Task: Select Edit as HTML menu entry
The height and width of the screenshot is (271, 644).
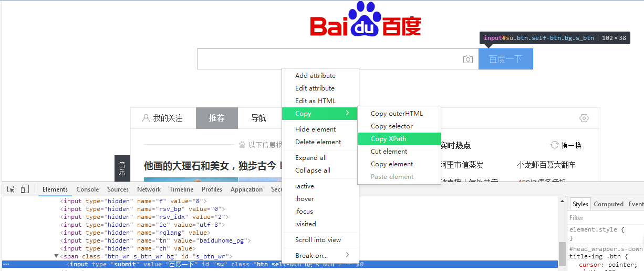Action: [320, 101]
